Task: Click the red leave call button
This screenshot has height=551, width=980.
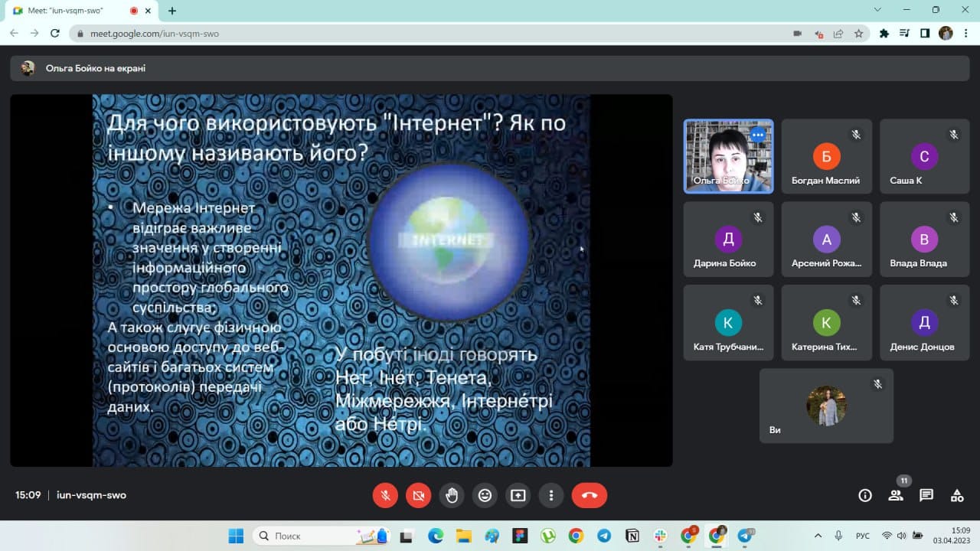Action: coord(589,495)
